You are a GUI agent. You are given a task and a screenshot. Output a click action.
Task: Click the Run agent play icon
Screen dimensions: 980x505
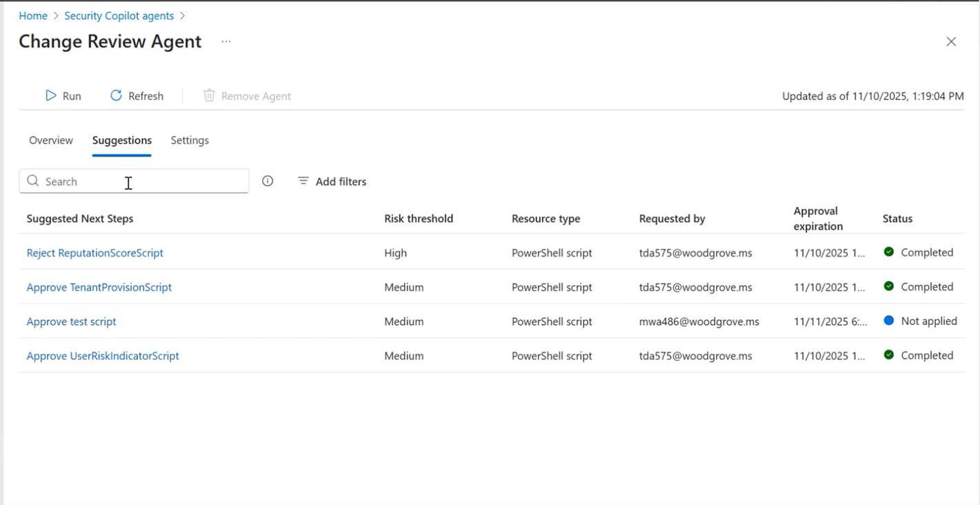pyautogui.click(x=50, y=95)
